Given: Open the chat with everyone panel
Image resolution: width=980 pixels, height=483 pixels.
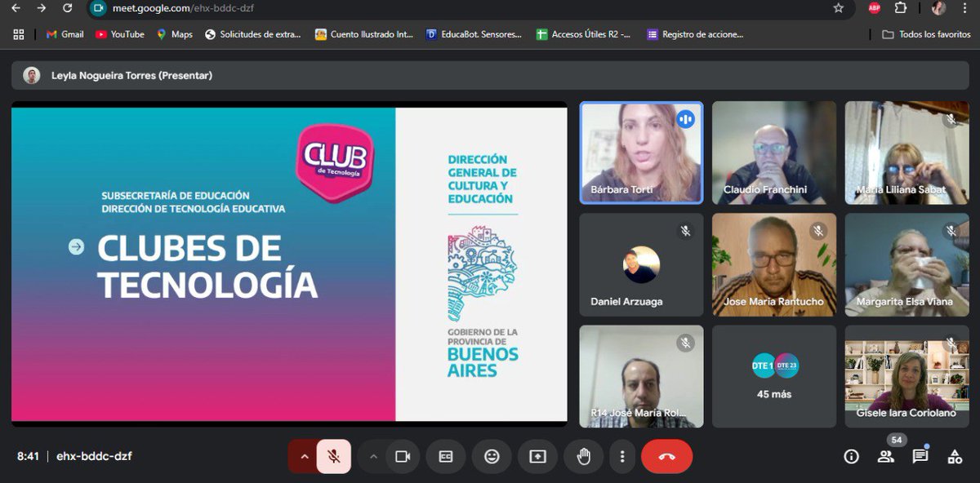Looking at the screenshot, I should tap(920, 456).
